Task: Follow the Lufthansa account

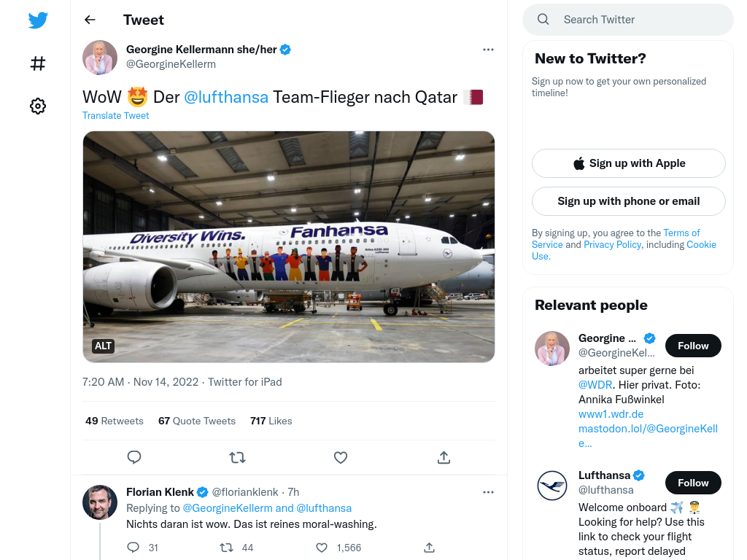Action: pos(693,483)
